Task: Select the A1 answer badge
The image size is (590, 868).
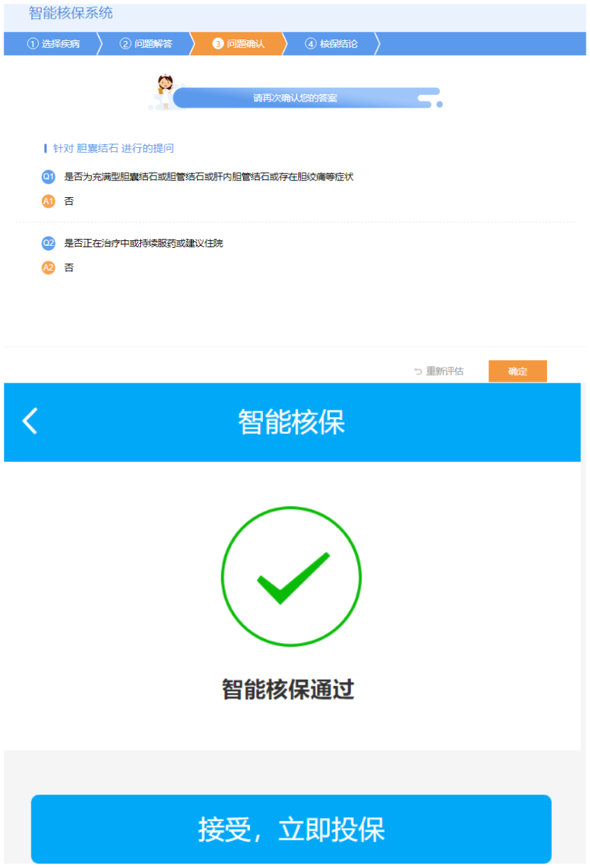Action: pyautogui.click(x=48, y=201)
